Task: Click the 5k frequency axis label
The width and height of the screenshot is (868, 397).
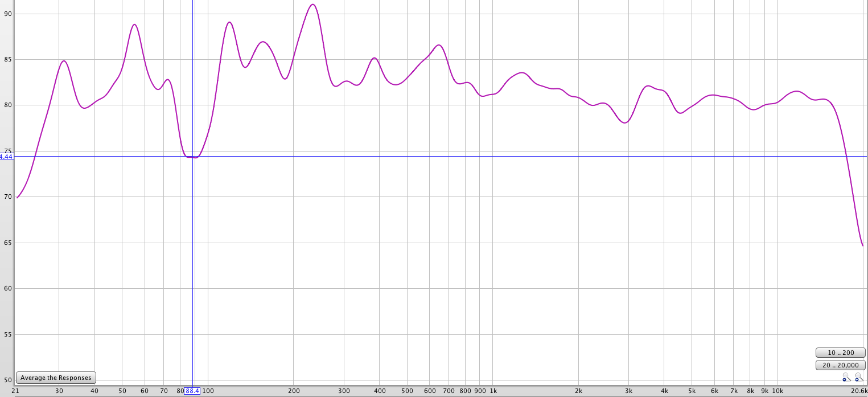Action: [x=691, y=391]
